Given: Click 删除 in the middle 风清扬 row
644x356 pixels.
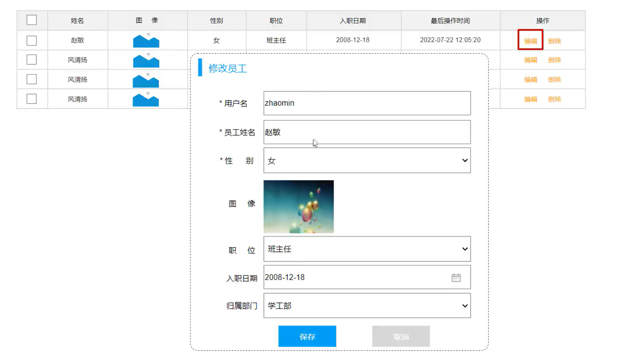Looking at the screenshot, I should click(554, 80).
